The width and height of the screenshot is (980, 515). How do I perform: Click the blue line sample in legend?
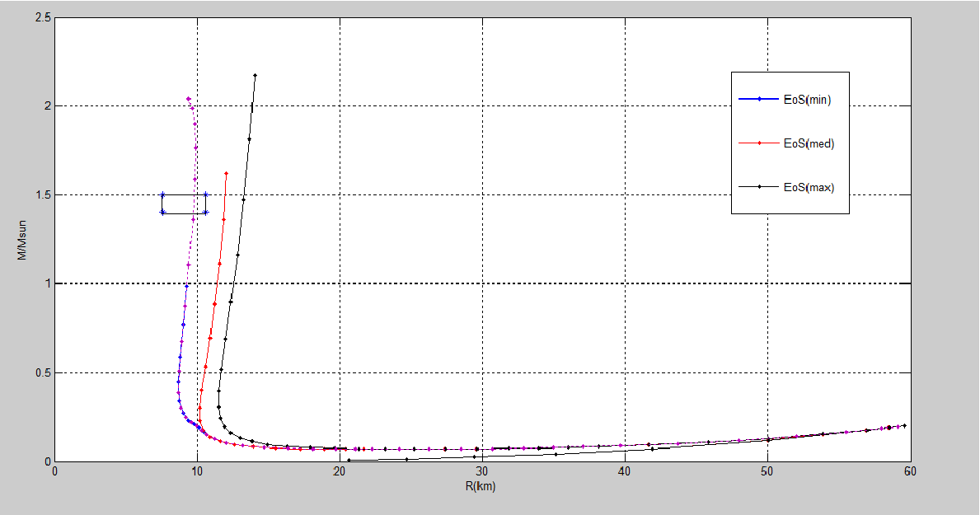[x=759, y=100]
